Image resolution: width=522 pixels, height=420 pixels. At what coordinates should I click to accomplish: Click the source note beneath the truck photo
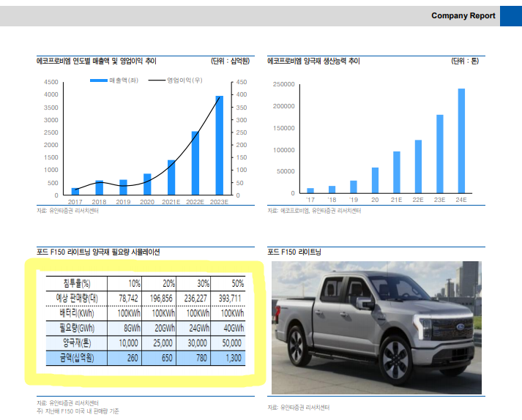pos(299,407)
